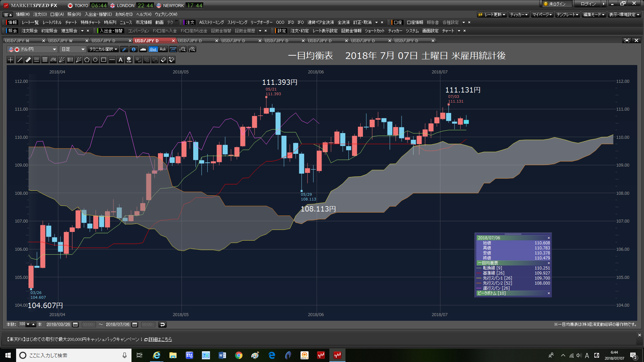The height and width of the screenshot is (362, 644).
Task: Click the legend panel drag grip handle
Action: pos(513,234)
